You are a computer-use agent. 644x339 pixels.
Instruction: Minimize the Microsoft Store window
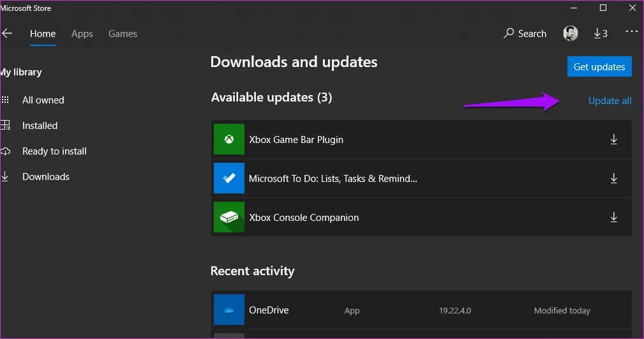(574, 8)
